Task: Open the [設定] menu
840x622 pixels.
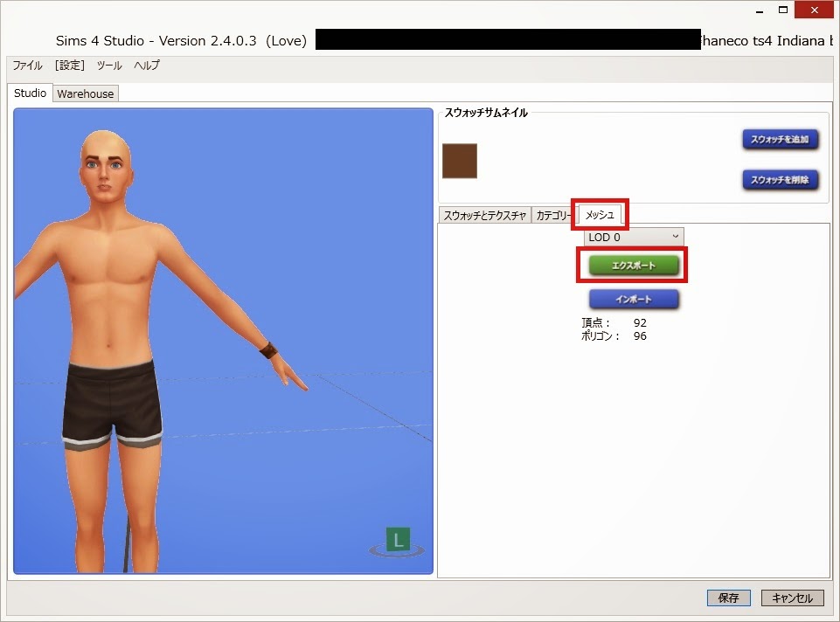Action: coord(70,66)
